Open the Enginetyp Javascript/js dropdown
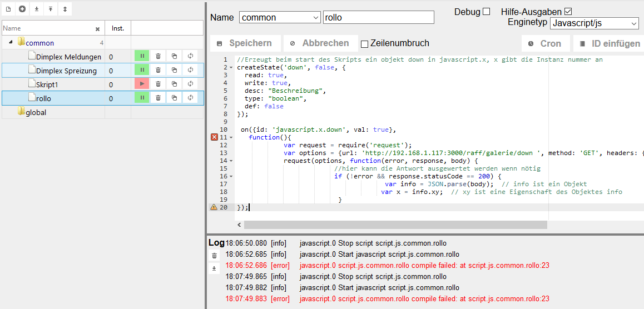Viewport: 644px width, 309px height. click(594, 23)
